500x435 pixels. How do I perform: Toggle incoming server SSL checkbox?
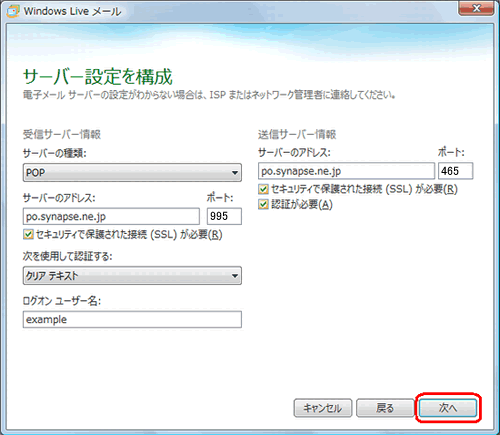28,234
